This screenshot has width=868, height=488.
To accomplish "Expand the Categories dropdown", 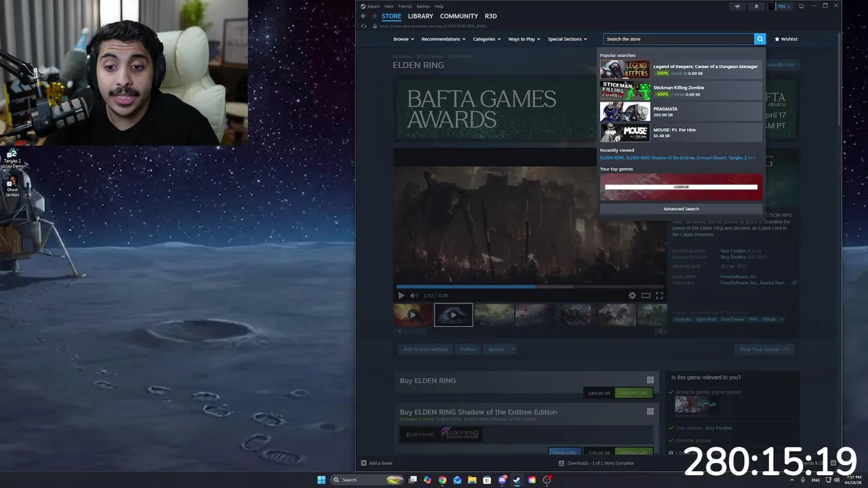I will pos(487,39).
